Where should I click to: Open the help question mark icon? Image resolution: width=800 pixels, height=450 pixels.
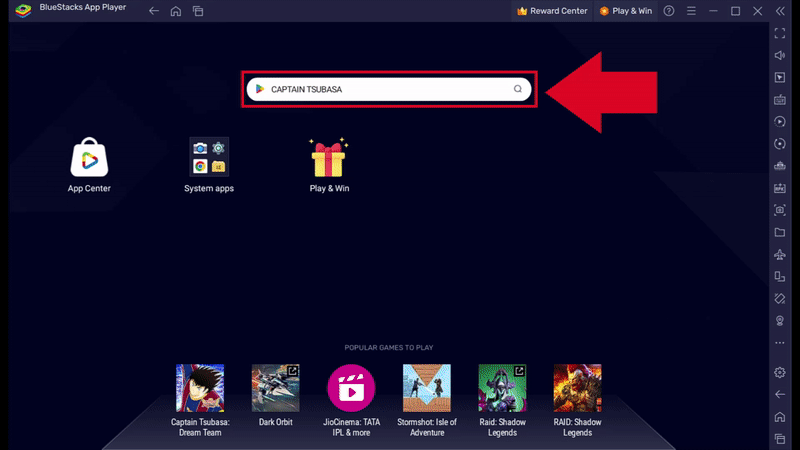669,11
